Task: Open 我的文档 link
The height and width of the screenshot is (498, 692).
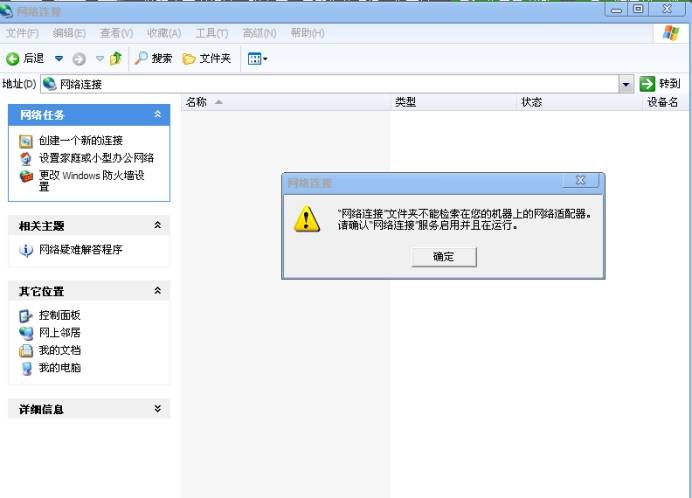Action: click(x=60, y=350)
